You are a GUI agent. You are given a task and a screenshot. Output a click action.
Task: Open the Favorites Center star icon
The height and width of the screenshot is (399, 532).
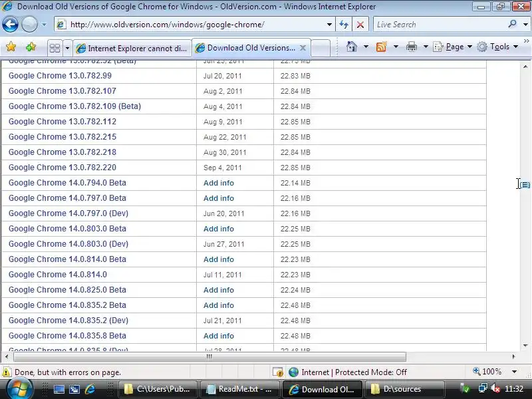tap(11, 47)
